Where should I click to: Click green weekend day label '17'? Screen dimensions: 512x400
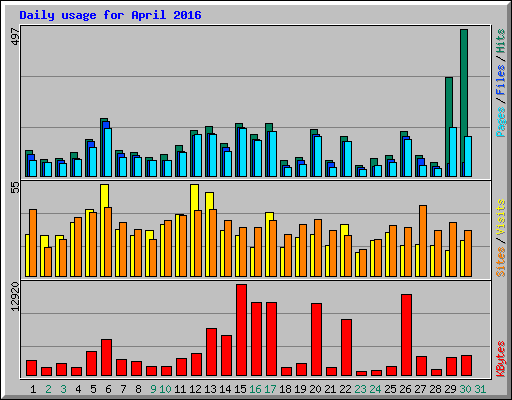270,389
